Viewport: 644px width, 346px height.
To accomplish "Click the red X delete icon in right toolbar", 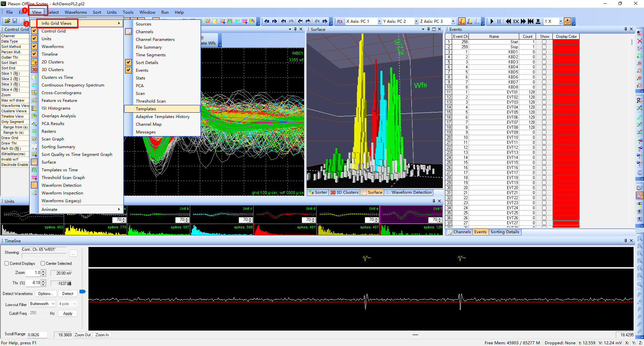I will [x=640, y=41].
